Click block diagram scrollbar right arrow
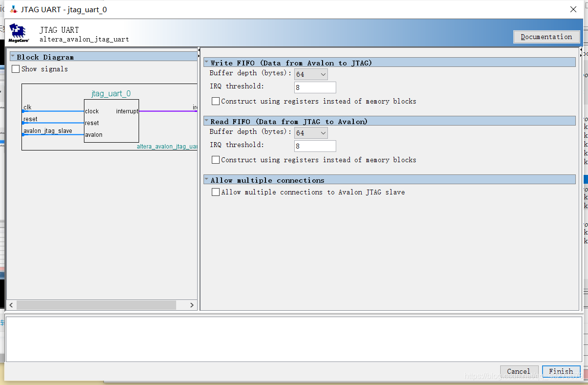The height and width of the screenshot is (385, 588). (192, 305)
